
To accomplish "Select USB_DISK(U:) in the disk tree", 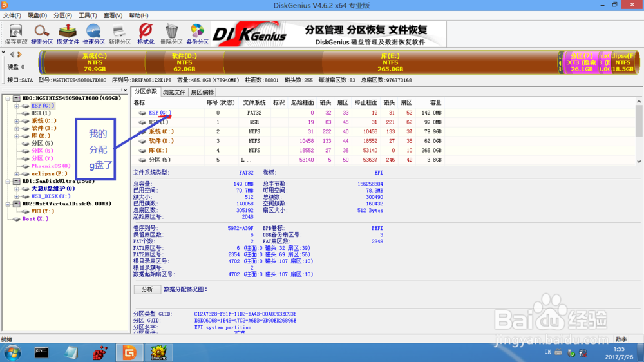I will click(x=51, y=196).
